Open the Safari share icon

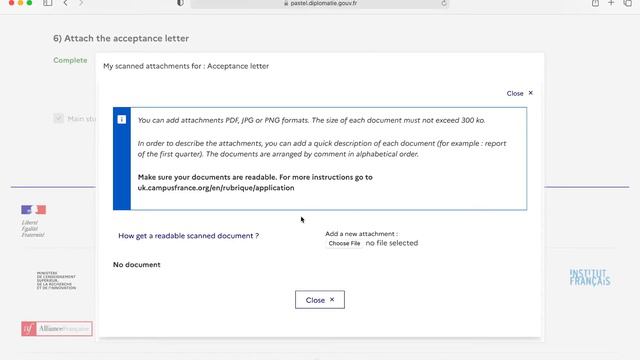[x=596, y=3]
